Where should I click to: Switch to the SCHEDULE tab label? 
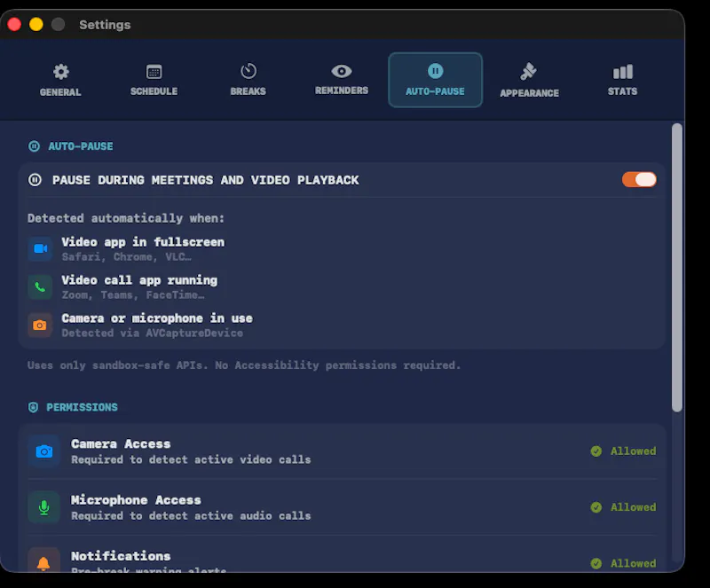(x=154, y=91)
